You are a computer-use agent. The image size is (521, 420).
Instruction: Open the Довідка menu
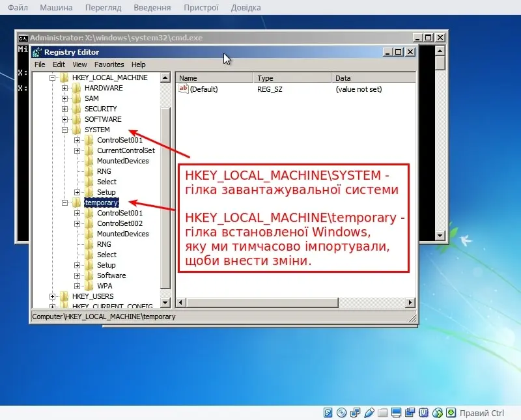point(246,7)
